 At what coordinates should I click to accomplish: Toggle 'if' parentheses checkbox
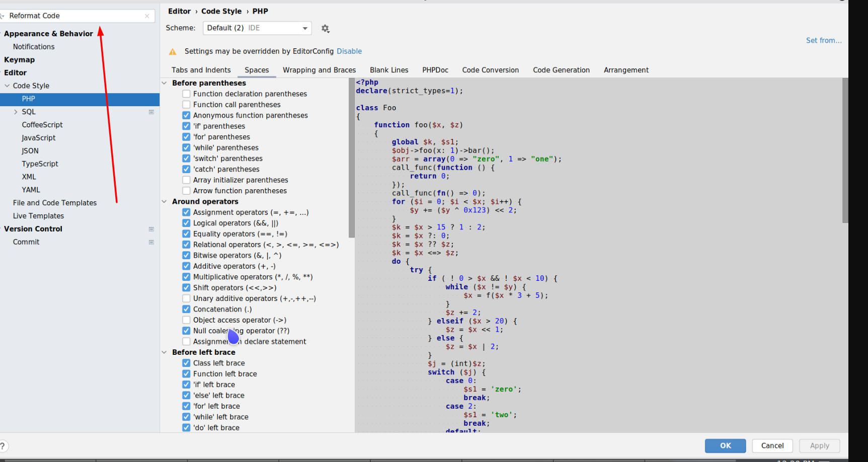click(x=186, y=126)
